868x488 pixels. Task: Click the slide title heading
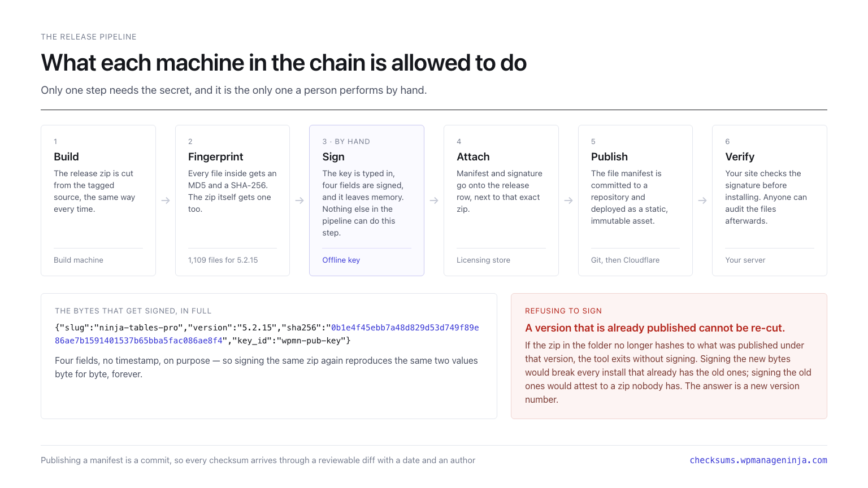pyautogui.click(x=284, y=63)
